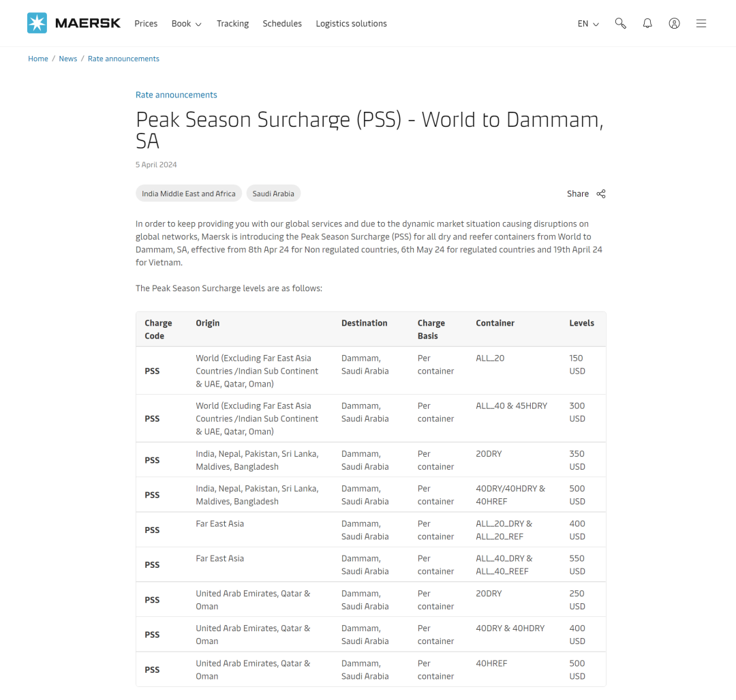Click the 40DRY & 40HDRY cell

coord(510,628)
